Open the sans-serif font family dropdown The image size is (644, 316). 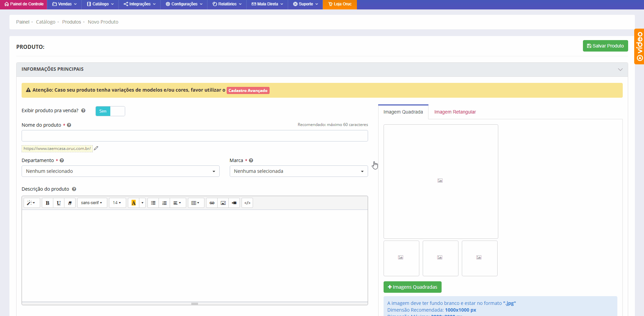coord(92,203)
